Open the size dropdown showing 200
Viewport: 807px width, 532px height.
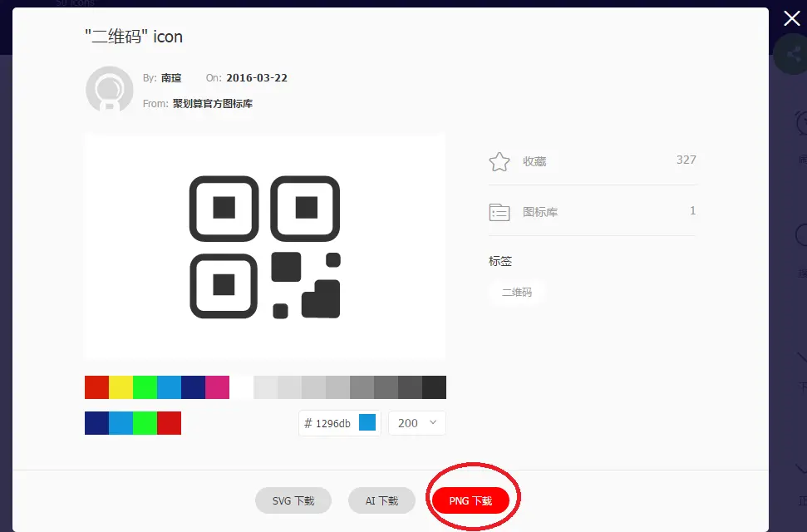417,423
